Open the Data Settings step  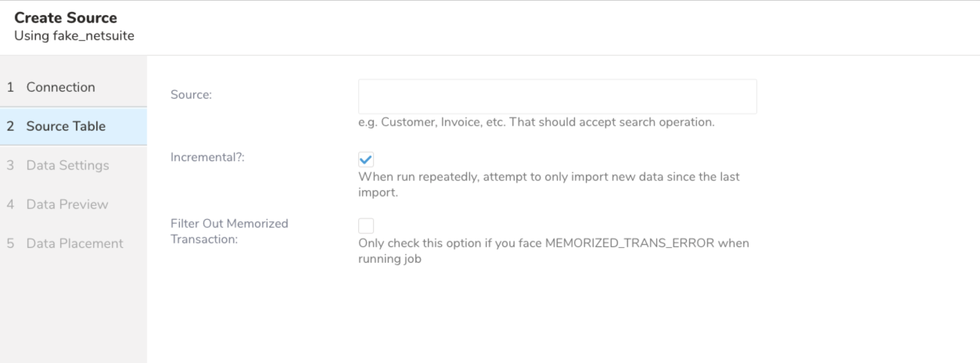coord(68,165)
